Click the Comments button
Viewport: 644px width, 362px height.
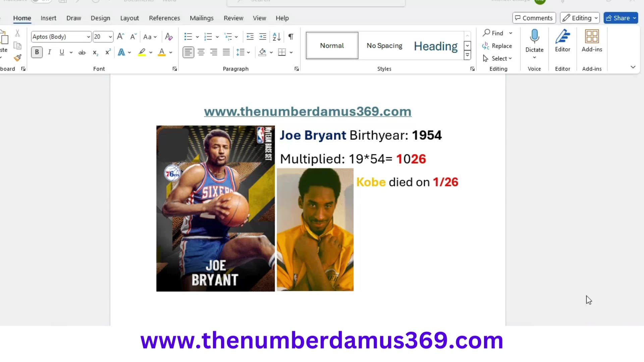coord(534,18)
